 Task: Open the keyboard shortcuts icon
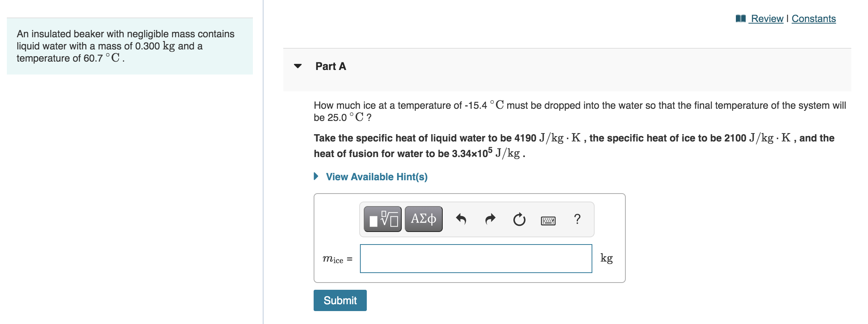coord(548,221)
